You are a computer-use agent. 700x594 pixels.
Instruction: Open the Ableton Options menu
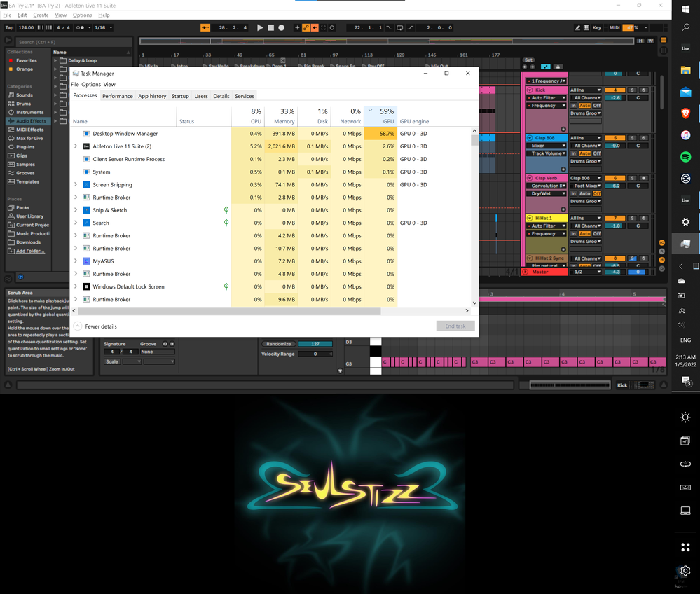(82, 15)
